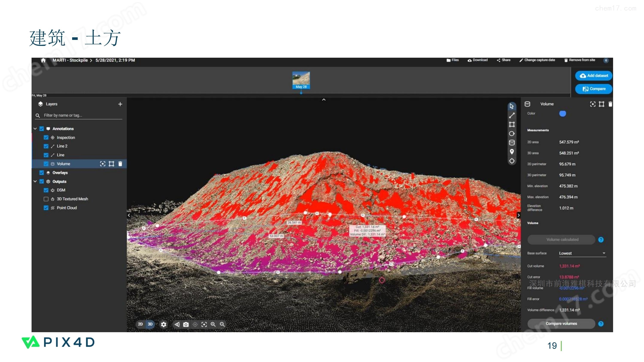Open the Share option
The width and height of the screenshot is (644, 362).
point(503,60)
